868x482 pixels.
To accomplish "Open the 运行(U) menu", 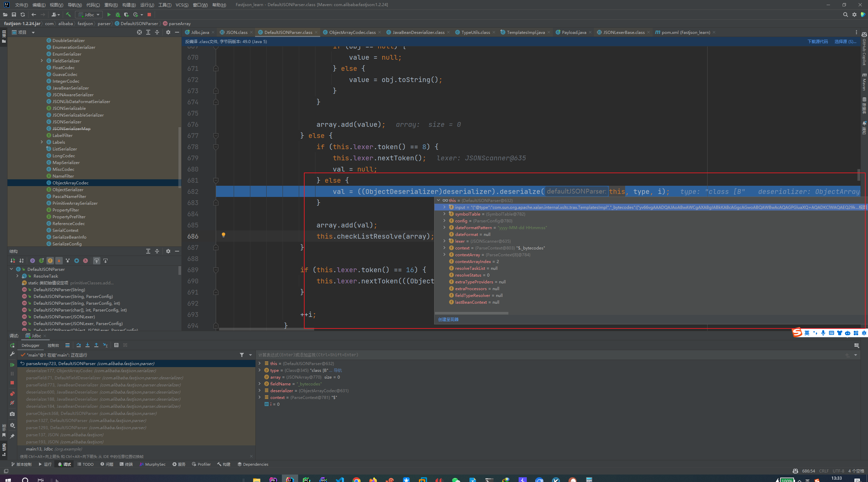I will (x=147, y=5).
